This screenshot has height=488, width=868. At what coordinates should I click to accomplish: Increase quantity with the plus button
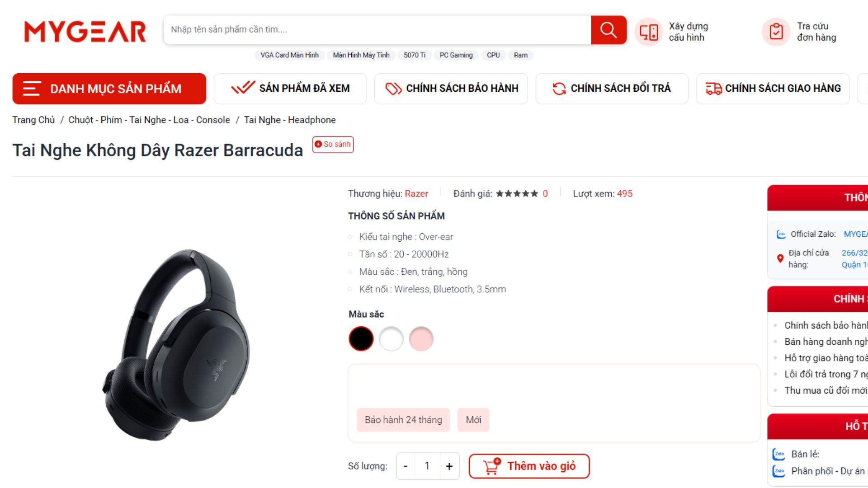coord(449,466)
